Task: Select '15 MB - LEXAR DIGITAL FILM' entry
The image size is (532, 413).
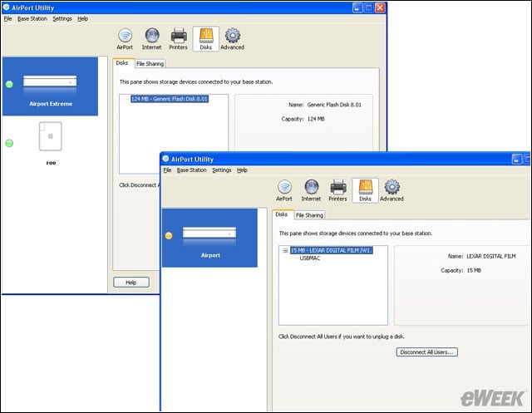Action: click(x=332, y=250)
